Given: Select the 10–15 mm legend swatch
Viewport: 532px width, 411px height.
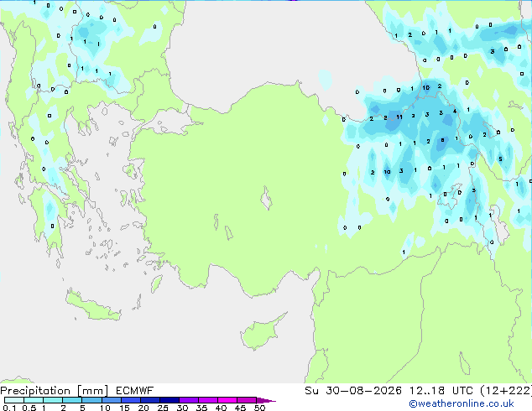Looking at the screenshot, I should [112, 400].
